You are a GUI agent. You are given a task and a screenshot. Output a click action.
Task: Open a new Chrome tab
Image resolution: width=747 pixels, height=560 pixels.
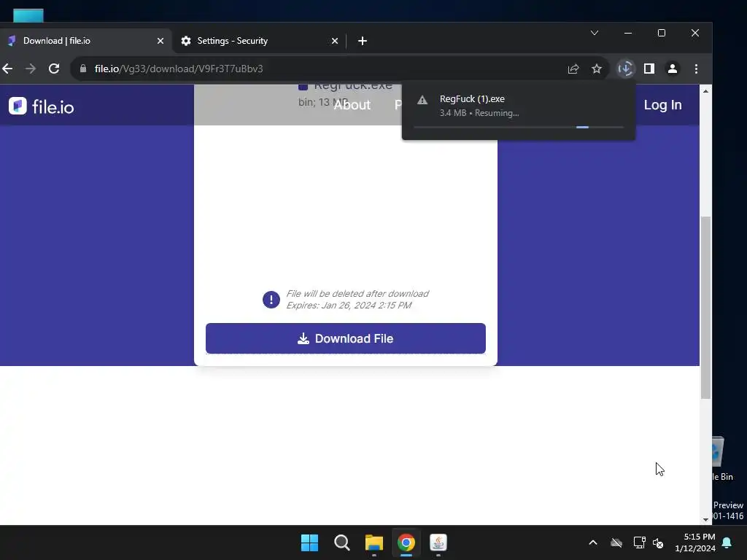pyautogui.click(x=363, y=41)
